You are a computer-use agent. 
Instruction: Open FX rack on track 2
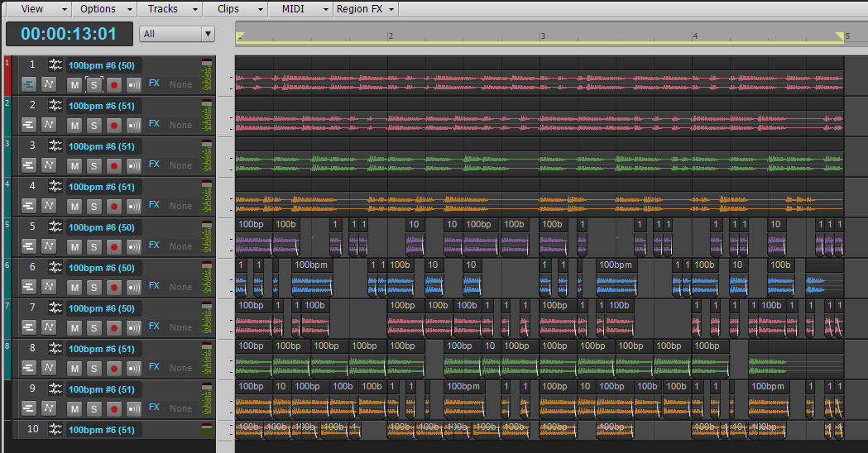154,123
